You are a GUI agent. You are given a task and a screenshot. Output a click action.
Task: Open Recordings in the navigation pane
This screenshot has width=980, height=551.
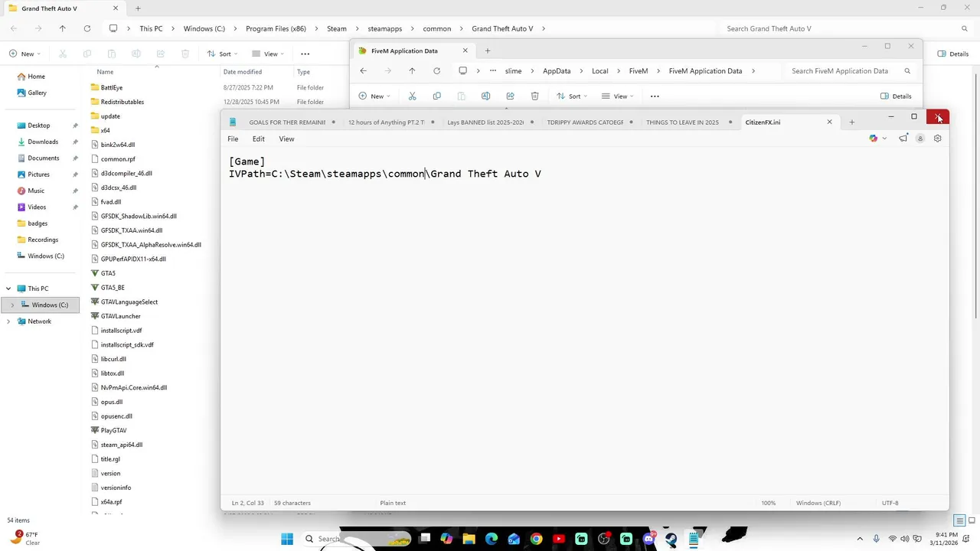pyautogui.click(x=43, y=240)
